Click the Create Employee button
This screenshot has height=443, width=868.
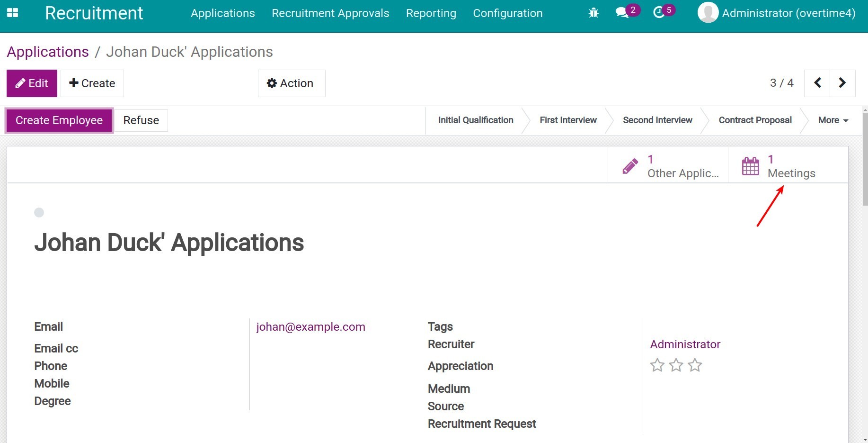coord(59,120)
